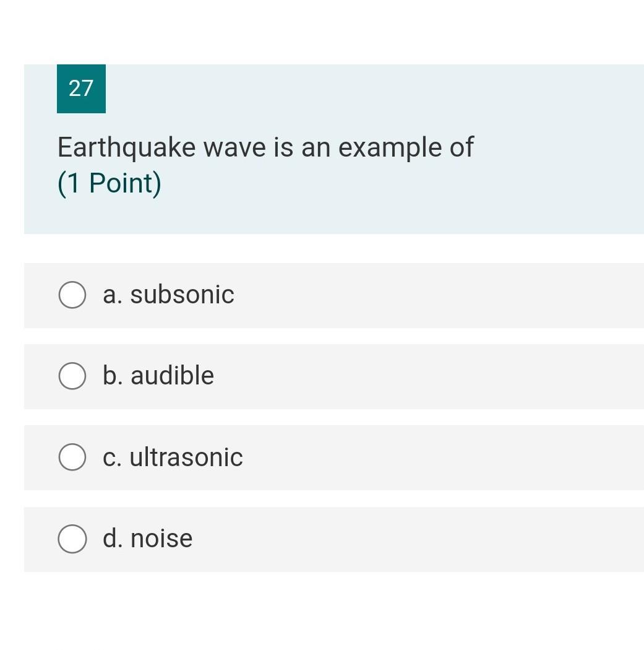Click the "d. noise" answer label text
Image resolution: width=644 pixels, height=650 pixels.
click(x=148, y=539)
